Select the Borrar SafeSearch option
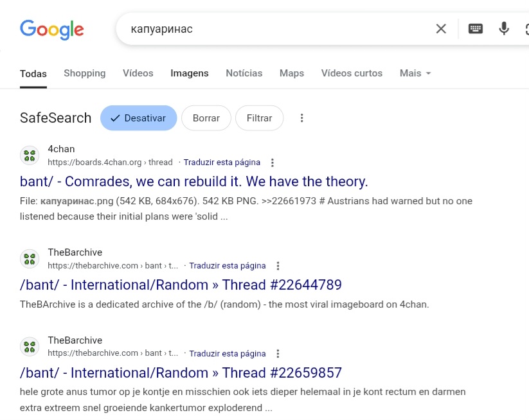 pos(206,118)
